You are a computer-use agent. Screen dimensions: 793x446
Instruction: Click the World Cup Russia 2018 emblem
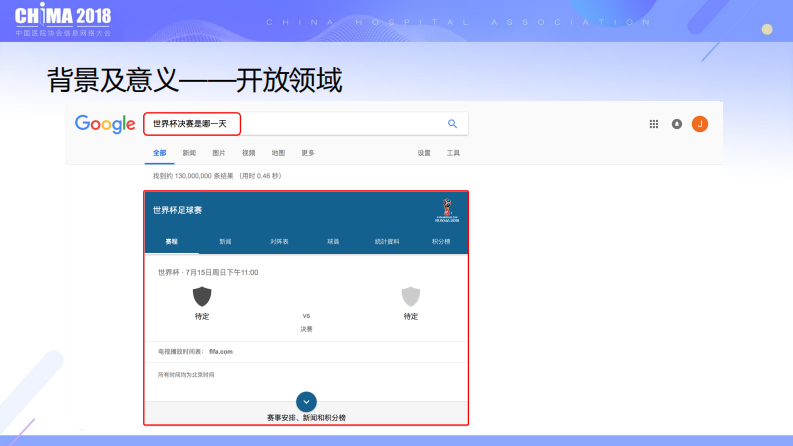447,210
